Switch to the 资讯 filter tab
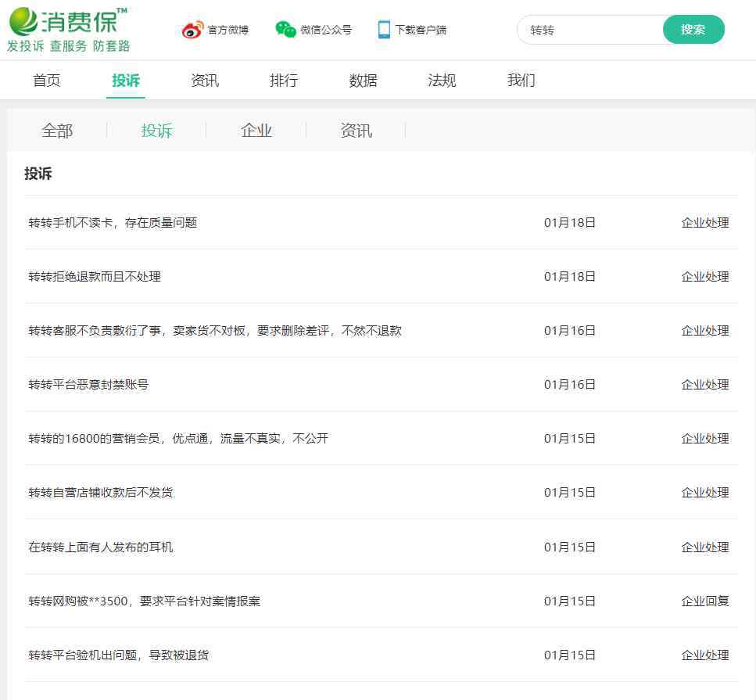756x700 pixels. [357, 131]
